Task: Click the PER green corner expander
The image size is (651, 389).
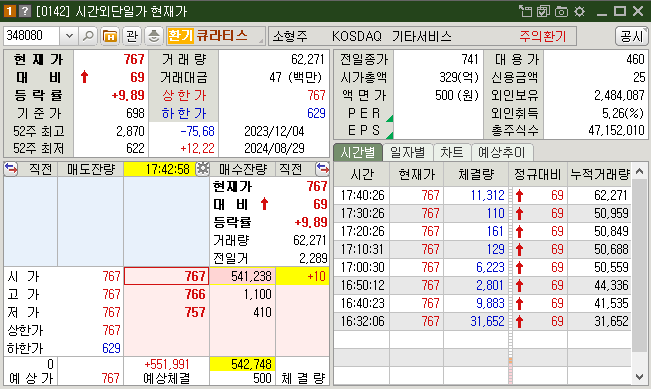Action: (x=389, y=119)
